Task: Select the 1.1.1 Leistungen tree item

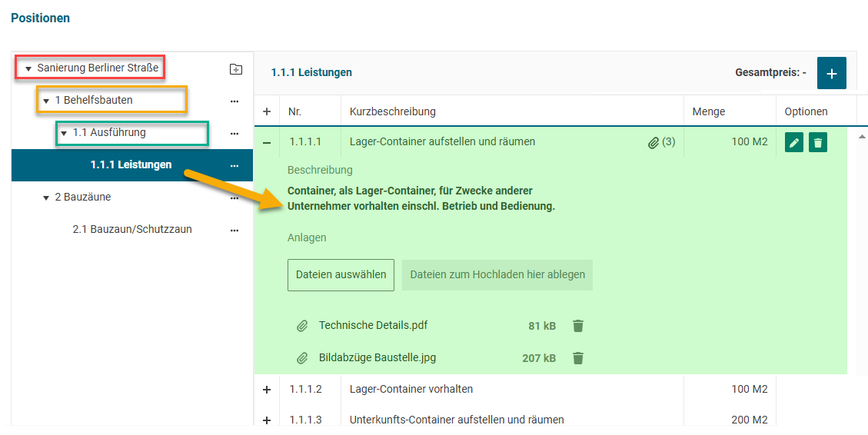Action: pos(131,164)
